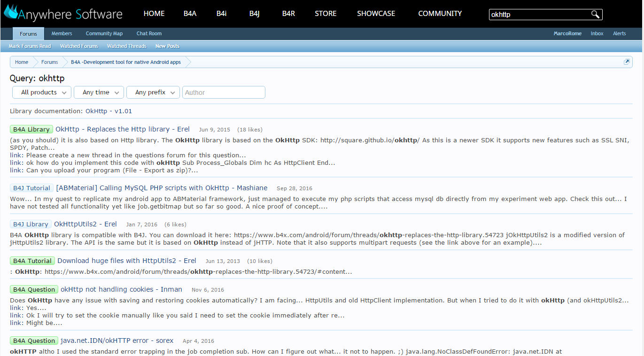Viewport: 644px width, 356px height.
Task: Click the Anywhere Software logo
Action: (x=63, y=14)
